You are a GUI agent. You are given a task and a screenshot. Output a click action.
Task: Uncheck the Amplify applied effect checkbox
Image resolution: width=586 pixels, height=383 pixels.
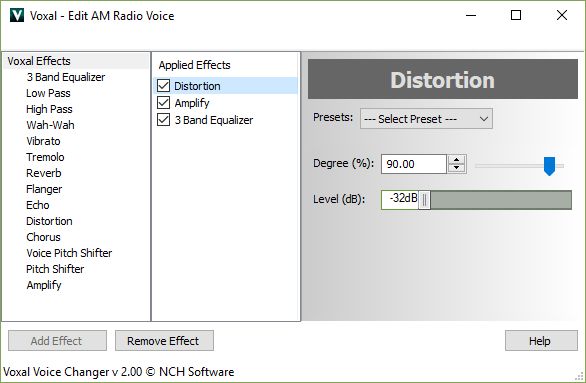tap(163, 103)
